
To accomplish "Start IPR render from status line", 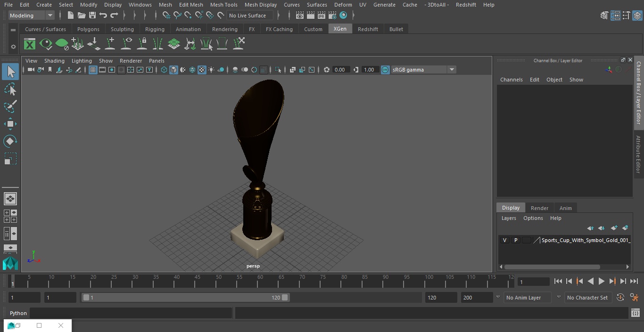I will (322, 16).
